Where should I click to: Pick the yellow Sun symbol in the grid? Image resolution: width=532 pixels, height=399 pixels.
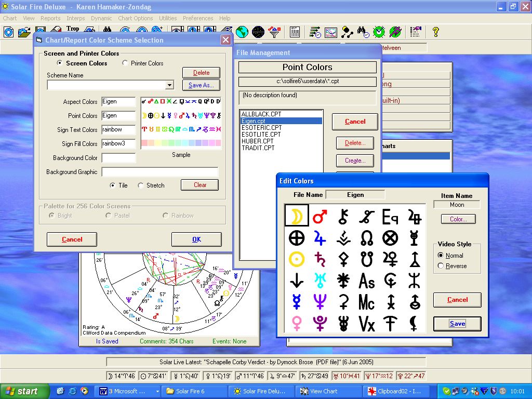click(297, 259)
